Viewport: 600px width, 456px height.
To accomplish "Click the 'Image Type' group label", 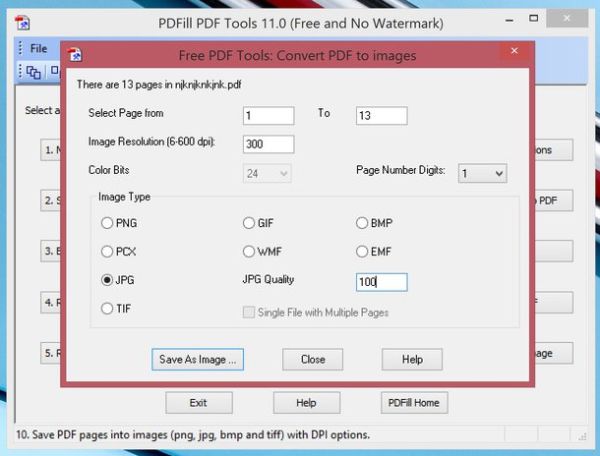I will (124, 197).
